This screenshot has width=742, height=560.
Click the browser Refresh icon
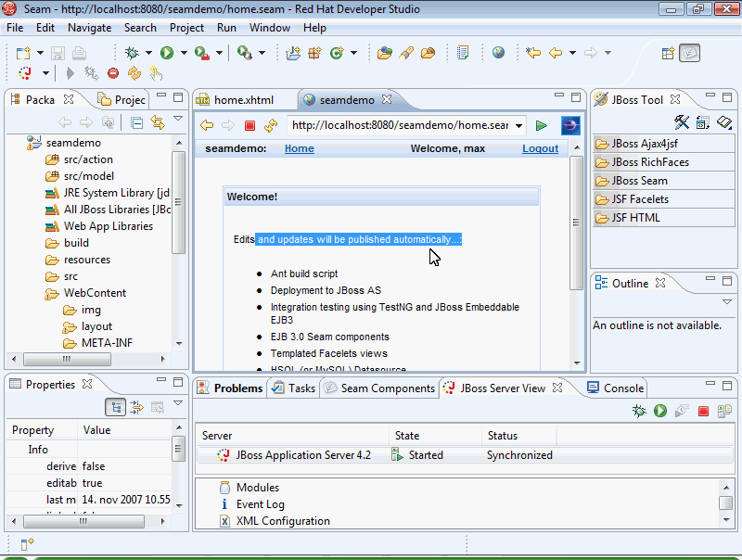click(271, 125)
